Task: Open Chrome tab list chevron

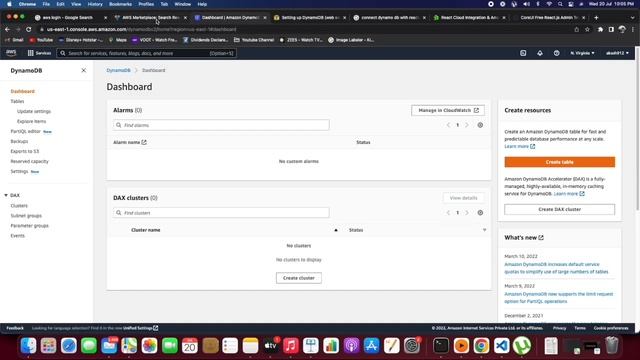Action: click(632, 18)
